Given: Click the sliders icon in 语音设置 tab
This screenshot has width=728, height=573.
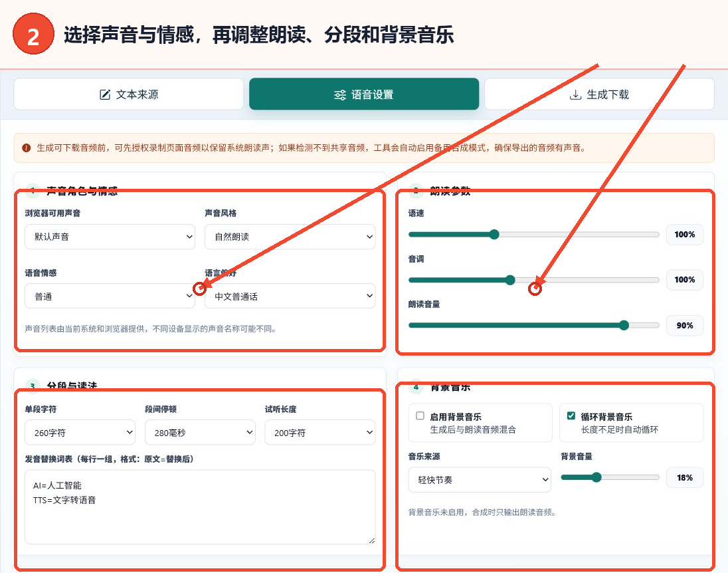Looking at the screenshot, I should pyautogui.click(x=340, y=95).
